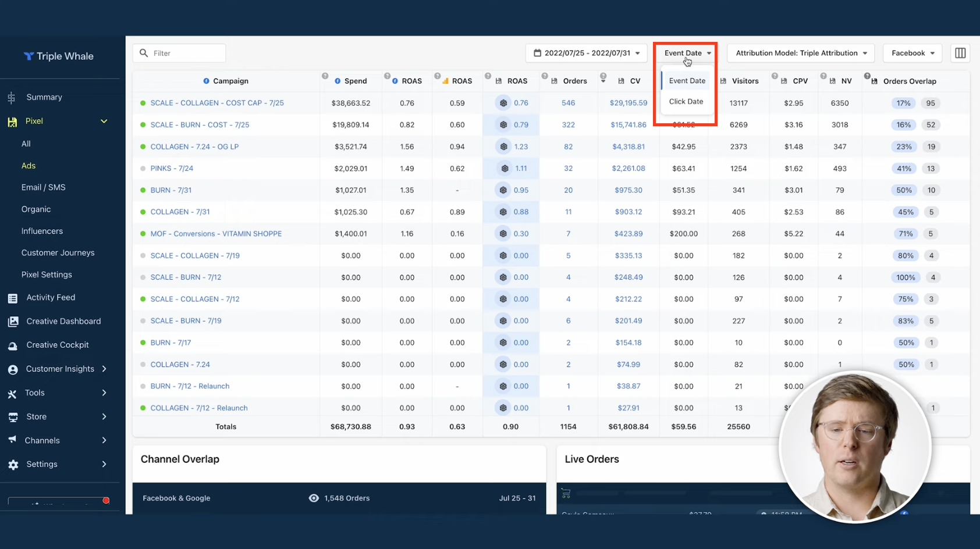Image resolution: width=980 pixels, height=549 pixels.
Task: Click the 546 orders link
Action: point(569,103)
